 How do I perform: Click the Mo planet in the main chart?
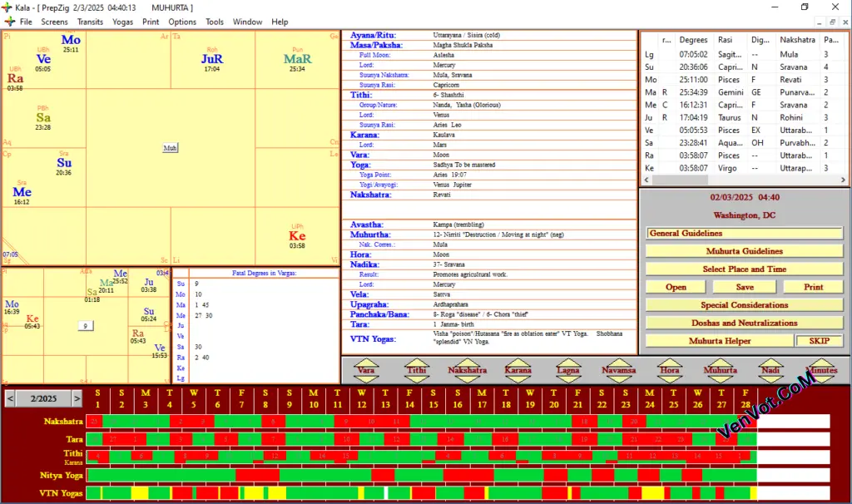[x=71, y=40]
